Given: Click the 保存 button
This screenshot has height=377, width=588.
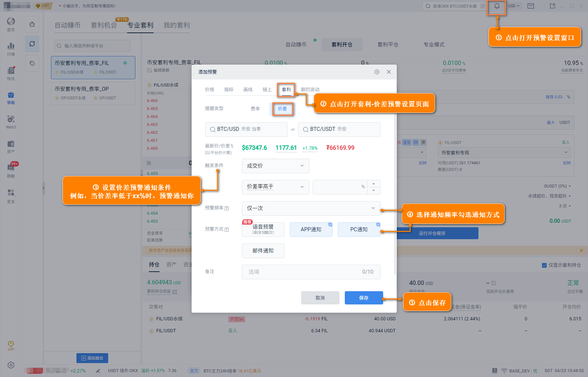Looking at the screenshot, I should 364,298.
